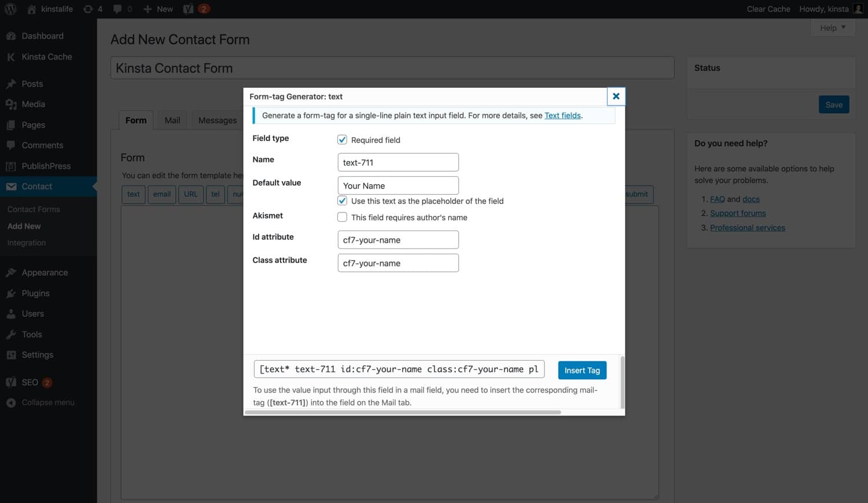
Task: Open the Text fields documentation link
Action: tap(562, 115)
